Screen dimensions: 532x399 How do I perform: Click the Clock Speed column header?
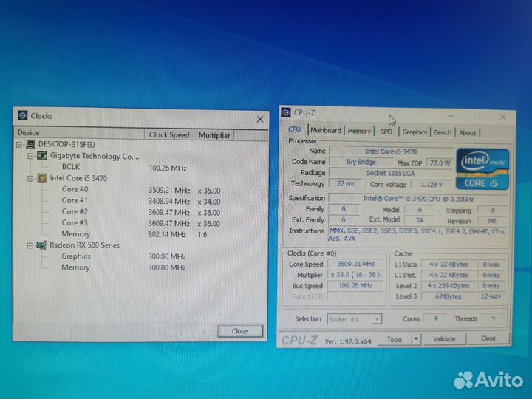tap(169, 134)
